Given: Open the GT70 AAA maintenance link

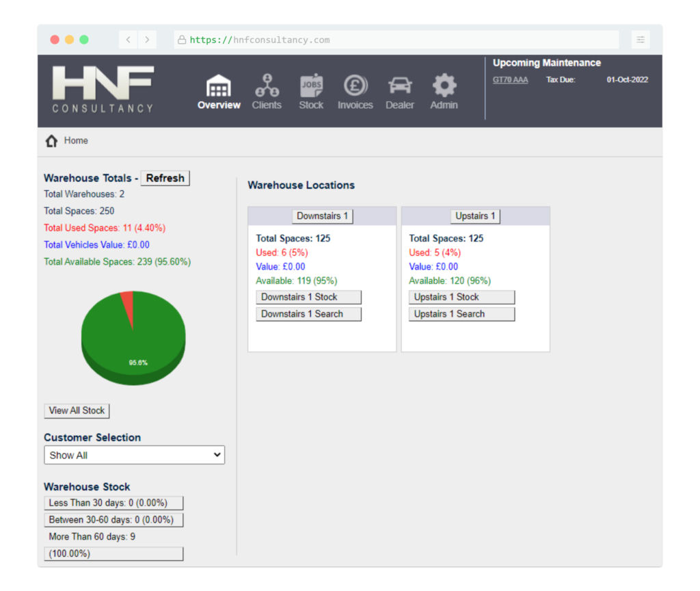Looking at the screenshot, I should tap(510, 80).
